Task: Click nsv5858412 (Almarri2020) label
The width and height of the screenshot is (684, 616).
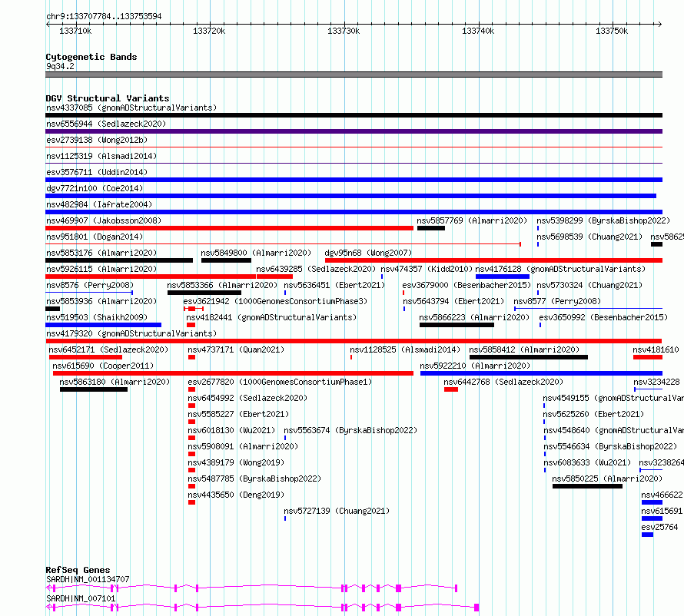Action: click(x=524, y=349)
